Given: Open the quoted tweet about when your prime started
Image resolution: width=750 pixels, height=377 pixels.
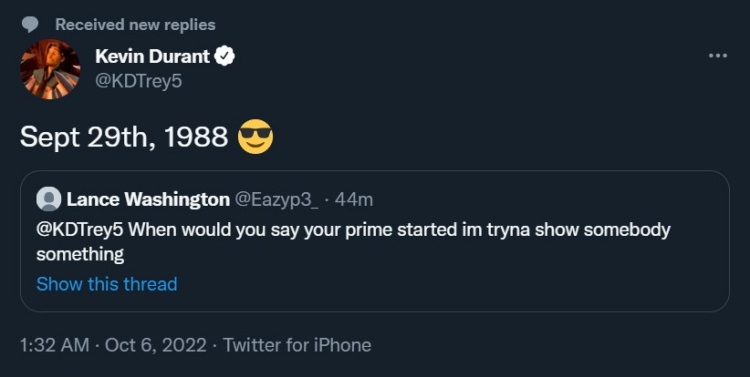Looking at the screenshot, I should click(375, 241).
